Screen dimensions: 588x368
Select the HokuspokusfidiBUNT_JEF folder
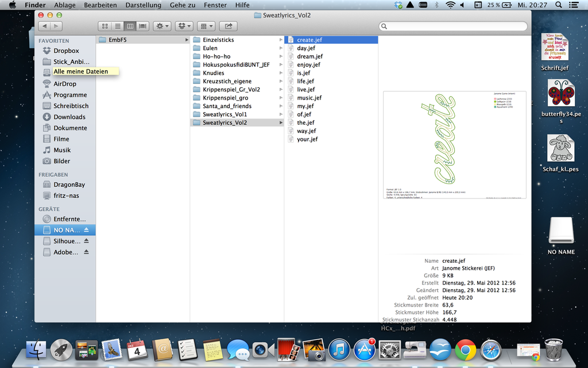tap(237, 64)
